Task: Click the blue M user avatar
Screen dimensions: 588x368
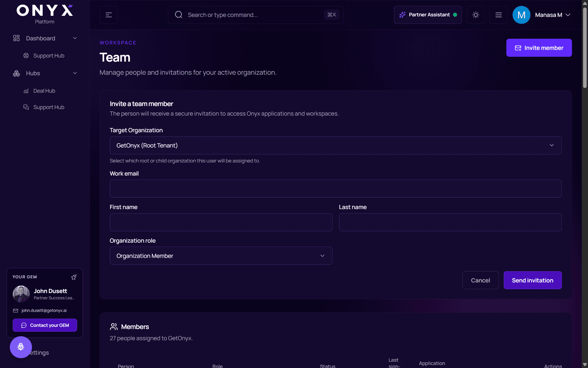Action: [x=521, y=15]
